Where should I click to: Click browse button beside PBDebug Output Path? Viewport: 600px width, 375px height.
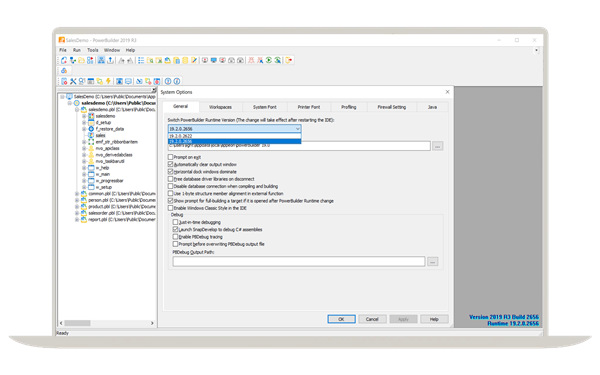pyautogui.click(x=433, y=262)
